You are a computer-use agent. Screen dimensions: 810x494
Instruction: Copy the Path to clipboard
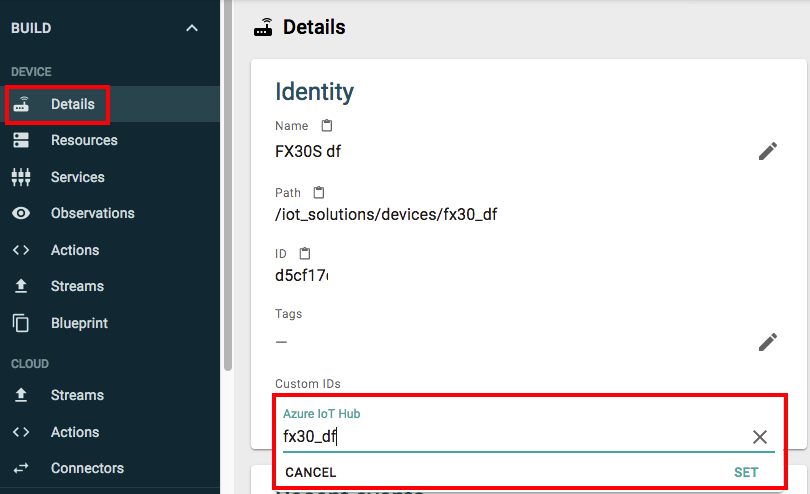319,193
